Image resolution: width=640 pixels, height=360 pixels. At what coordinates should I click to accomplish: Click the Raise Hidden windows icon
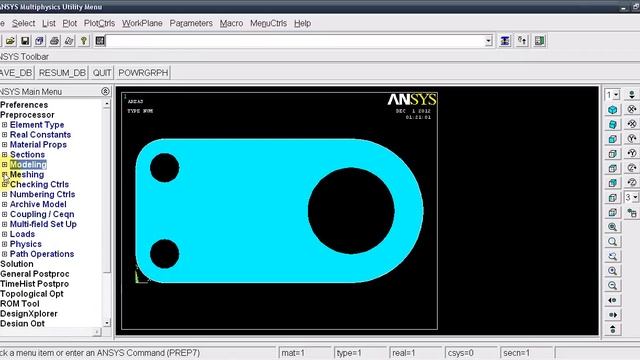click(505, 41)
